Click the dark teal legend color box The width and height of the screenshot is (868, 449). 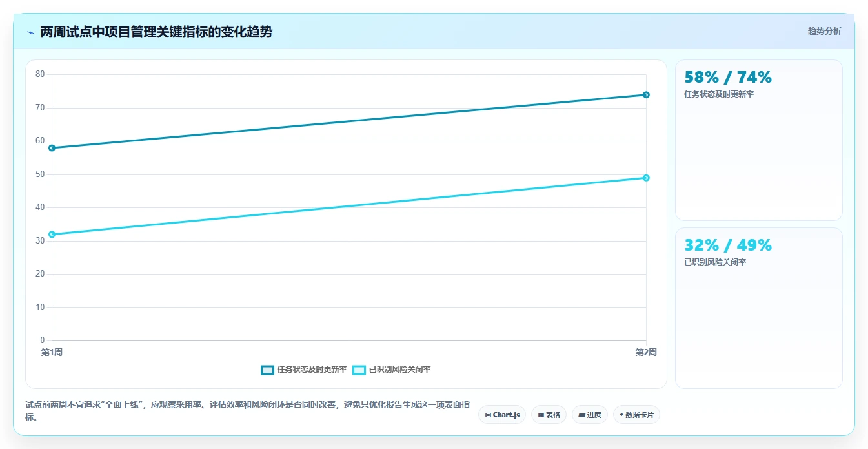click(267, 370)
